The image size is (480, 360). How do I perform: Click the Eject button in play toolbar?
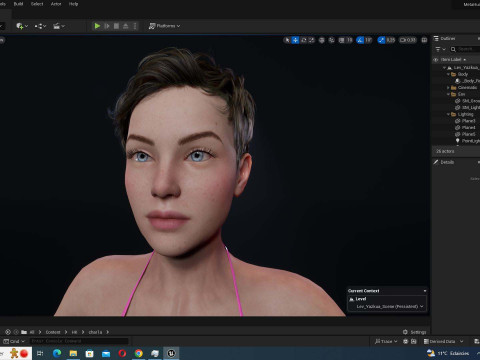coord(126,26)
